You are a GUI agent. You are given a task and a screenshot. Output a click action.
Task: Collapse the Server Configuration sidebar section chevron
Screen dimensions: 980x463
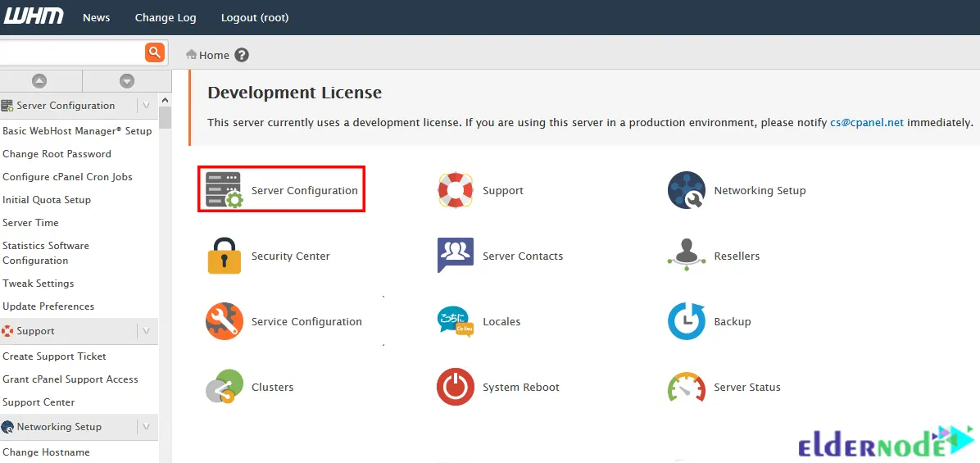[x=146, y=106]
